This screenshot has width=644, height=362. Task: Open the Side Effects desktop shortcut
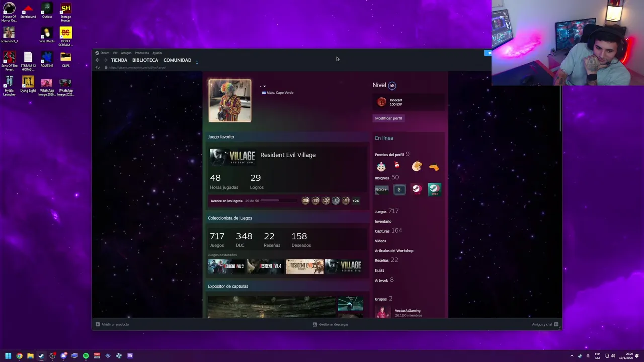pos(47,35)
